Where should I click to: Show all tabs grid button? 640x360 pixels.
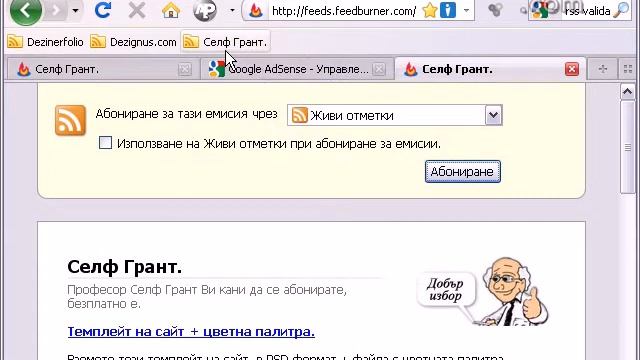pyautogui.click(x=628, y=69)
